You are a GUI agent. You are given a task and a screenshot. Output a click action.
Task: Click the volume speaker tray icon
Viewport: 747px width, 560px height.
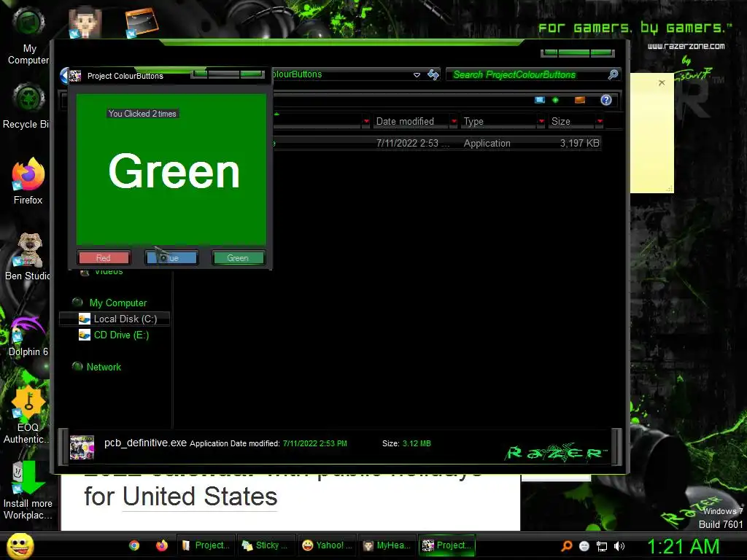point(619,546)
